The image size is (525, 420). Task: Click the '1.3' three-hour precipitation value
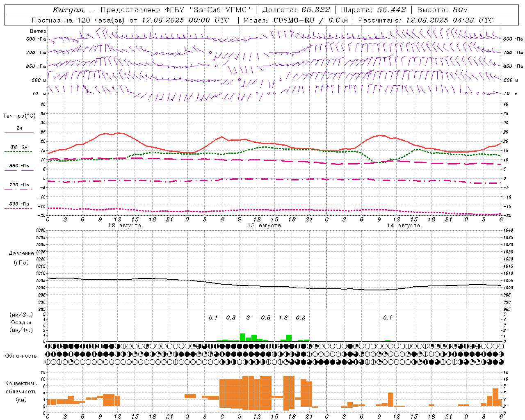(x=283, y=317)
